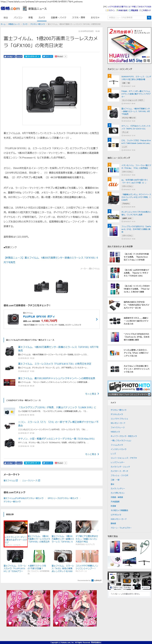Open ロモ Petzval 55mm ranking article
152x644 pixels.
(x=136, y=142)
